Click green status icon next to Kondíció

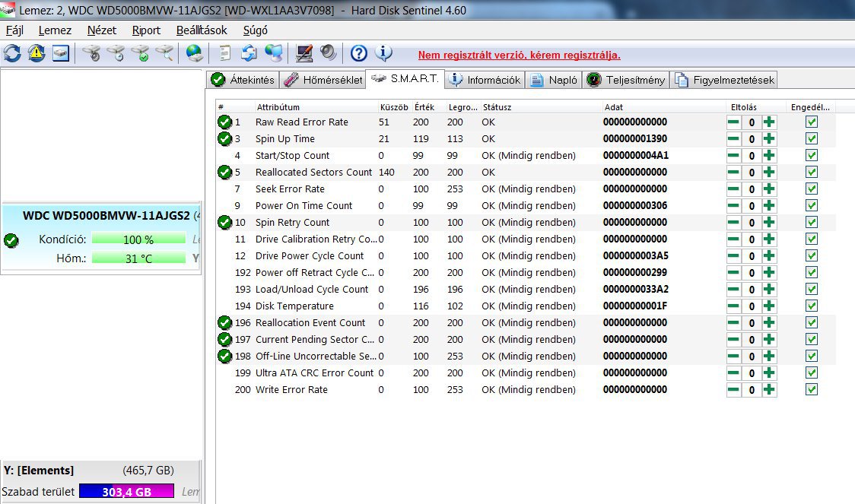pos(11,240)
